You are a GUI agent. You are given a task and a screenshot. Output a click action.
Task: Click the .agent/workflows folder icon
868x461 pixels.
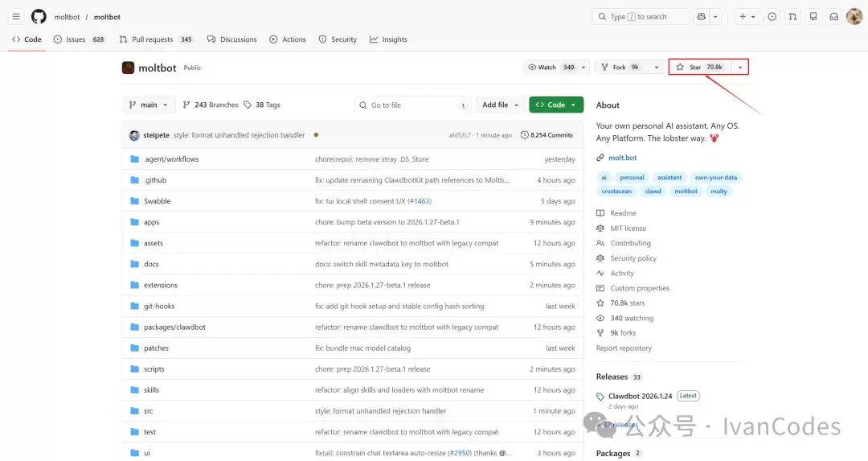click(x=134, y=159)
